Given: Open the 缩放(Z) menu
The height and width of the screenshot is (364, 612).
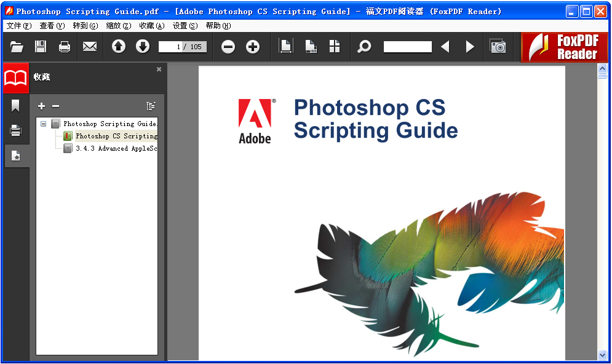Looking at the screenshot, I should (x=118, y=26).
